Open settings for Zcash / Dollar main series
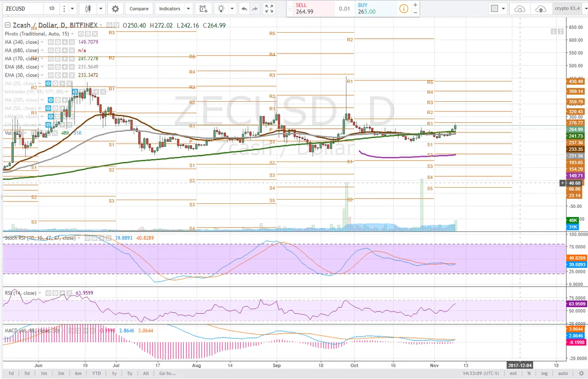The height and width of the screenshot is (379, 588). pyautogui.click(x=116, y=25)
